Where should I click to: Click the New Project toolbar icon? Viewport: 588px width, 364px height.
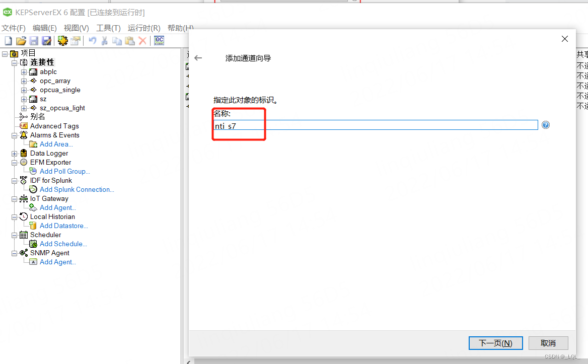coord(8,40)
